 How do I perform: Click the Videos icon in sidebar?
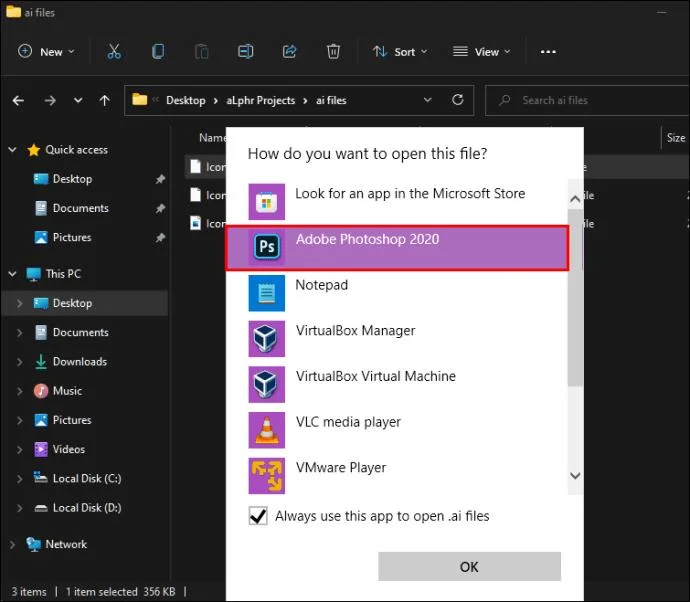pos(41,449)
